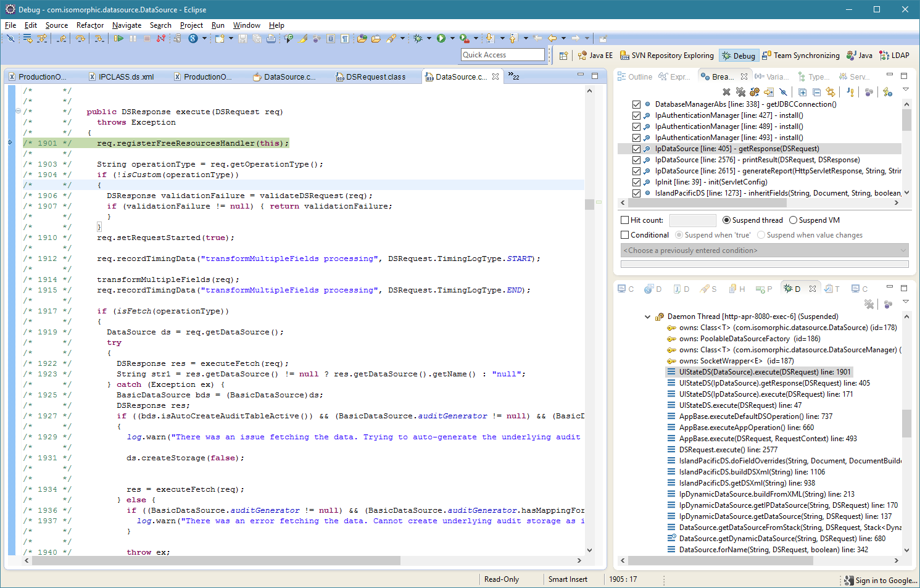Switch to Team Synchronizing perspective
This screenshot has height=588, width=920.
pyautogui.click(x=801, y=56)
